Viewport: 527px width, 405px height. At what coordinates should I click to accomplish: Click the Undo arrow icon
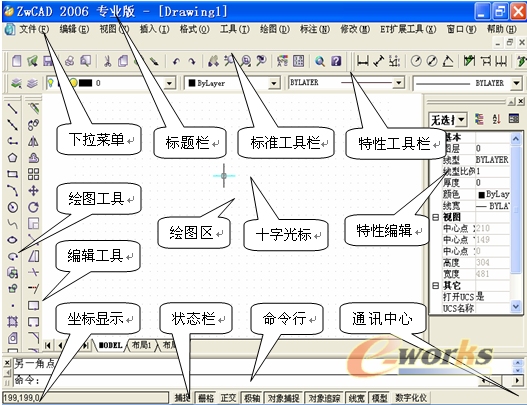(x=176, y=61)
